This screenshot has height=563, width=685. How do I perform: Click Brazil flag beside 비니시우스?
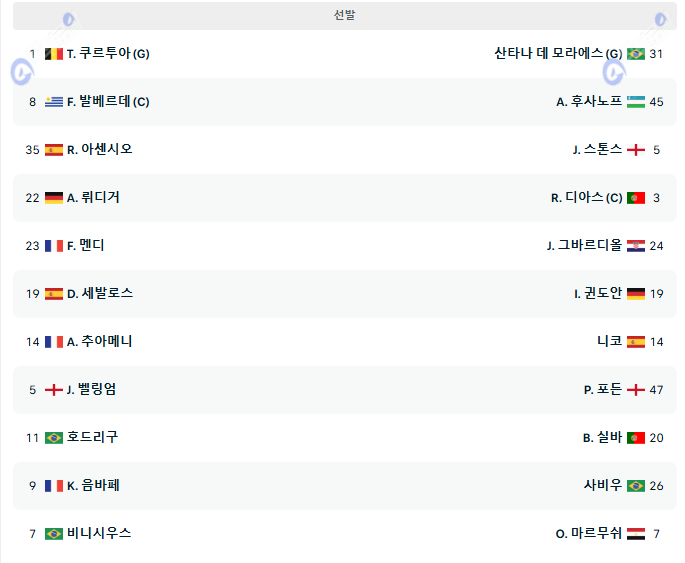coord(54,534)
